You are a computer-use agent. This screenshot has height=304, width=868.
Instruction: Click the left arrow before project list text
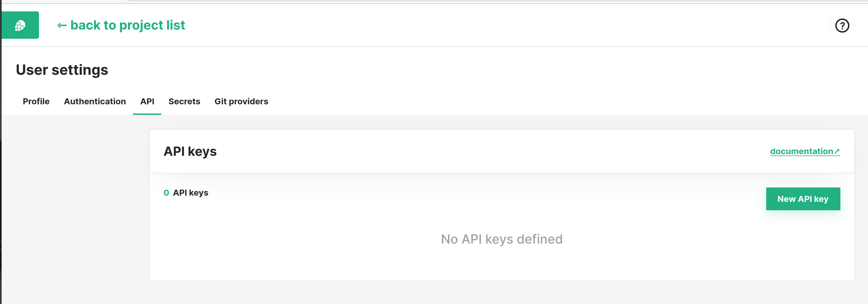[x=62, y=25]
